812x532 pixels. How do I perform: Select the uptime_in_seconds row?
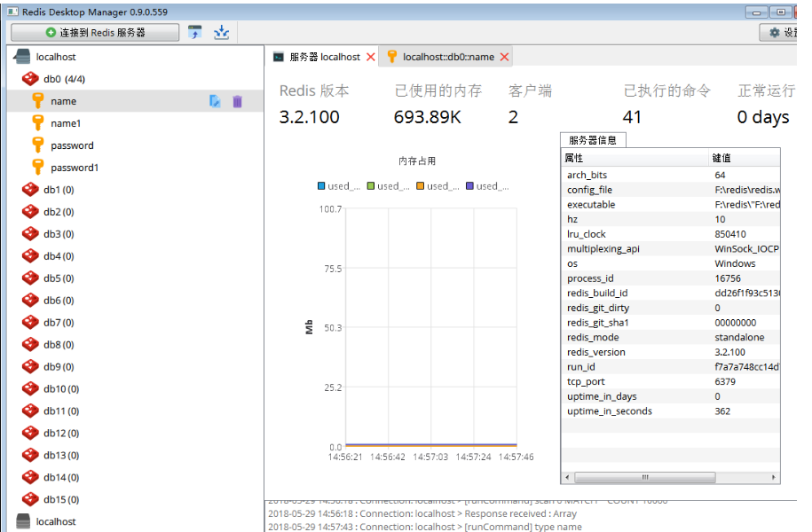pos(671,411)
